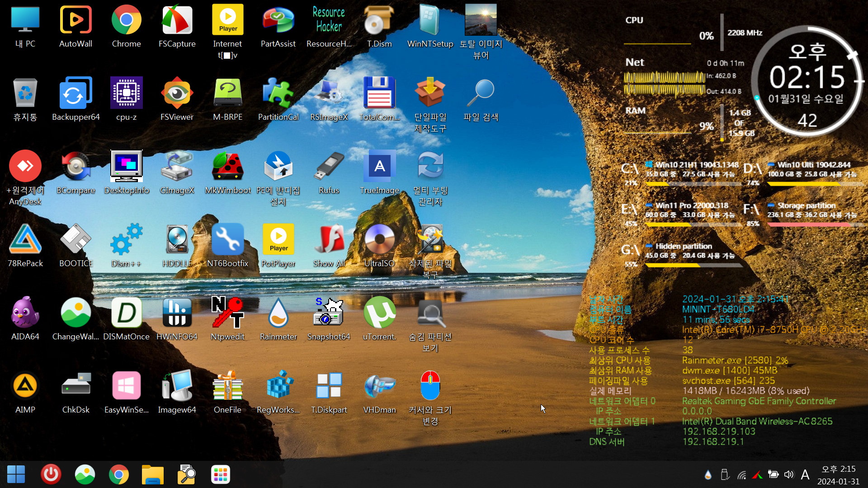Viewport: 868px width, 488px height.
Task: Toggle the input language indicator A
Action: (805, 474)
